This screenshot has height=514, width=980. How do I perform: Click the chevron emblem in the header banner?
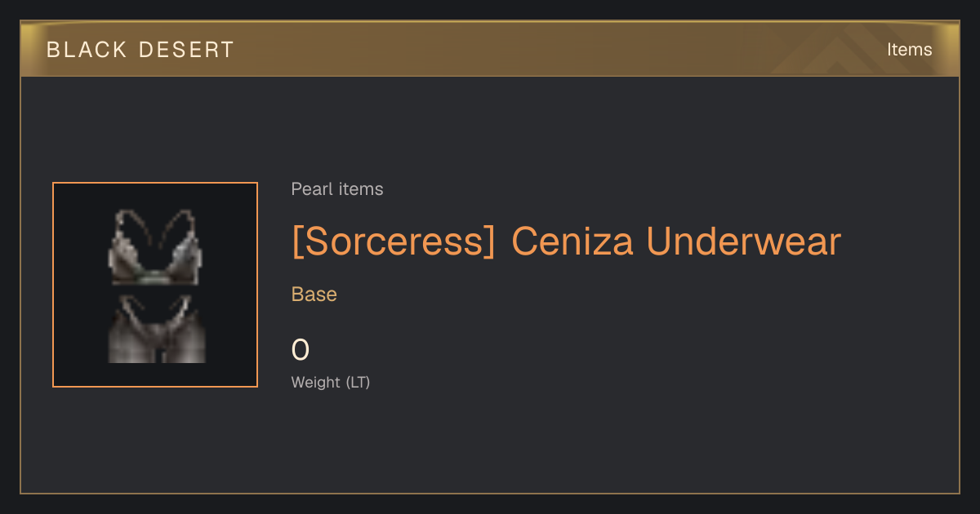tap(833, 51)
